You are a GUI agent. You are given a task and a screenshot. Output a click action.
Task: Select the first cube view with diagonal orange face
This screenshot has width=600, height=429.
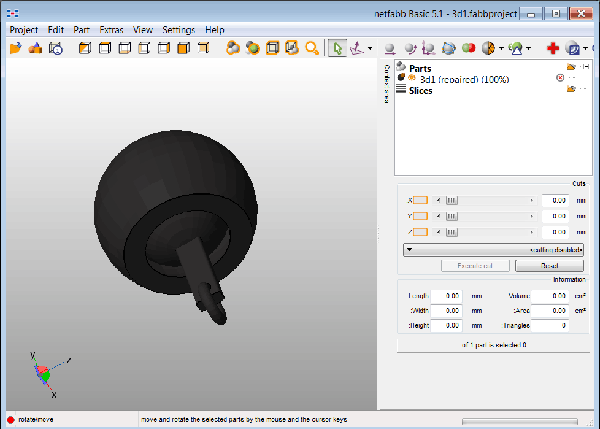pos(85,48)
